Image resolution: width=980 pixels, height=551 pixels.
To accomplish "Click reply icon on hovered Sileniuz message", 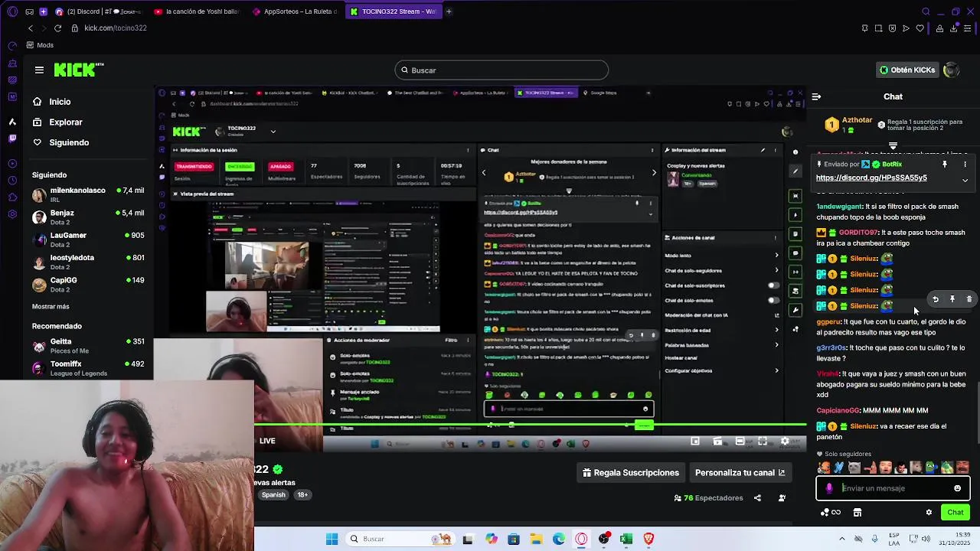I will pyautogui.click(x=935, y=299).
